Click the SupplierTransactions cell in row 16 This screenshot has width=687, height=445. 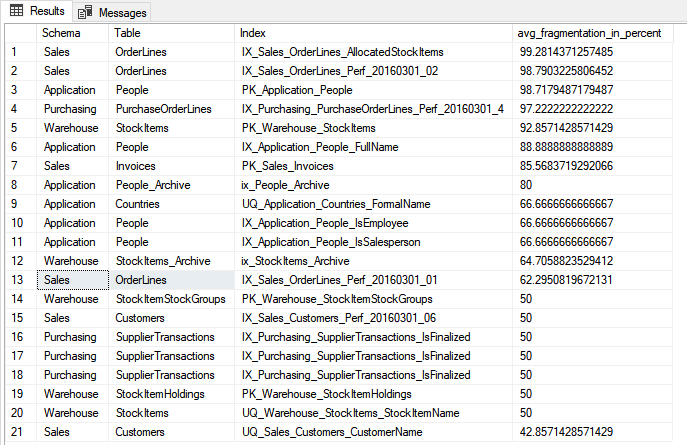point(171,337)
